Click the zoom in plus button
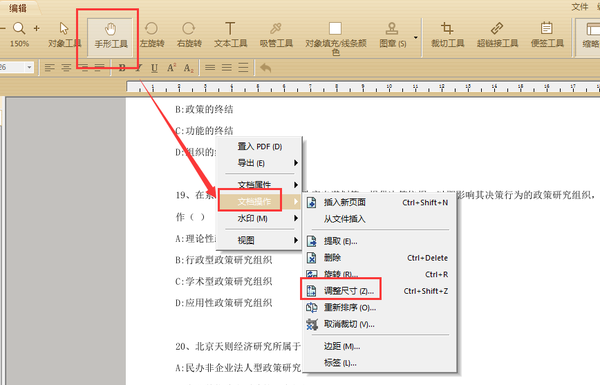 coord(37,28)
